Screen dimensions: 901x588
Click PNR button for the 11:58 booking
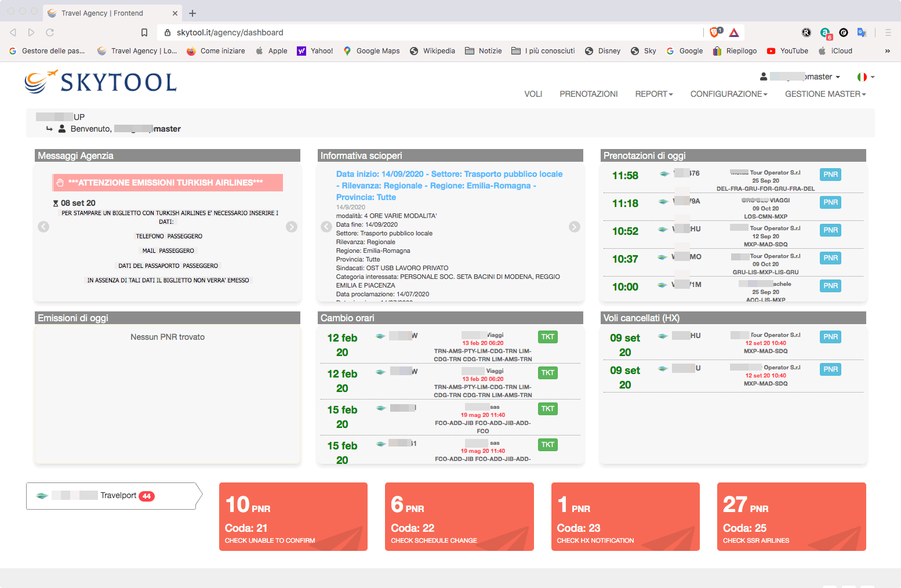pyautogui.click(x=830, y=175)
